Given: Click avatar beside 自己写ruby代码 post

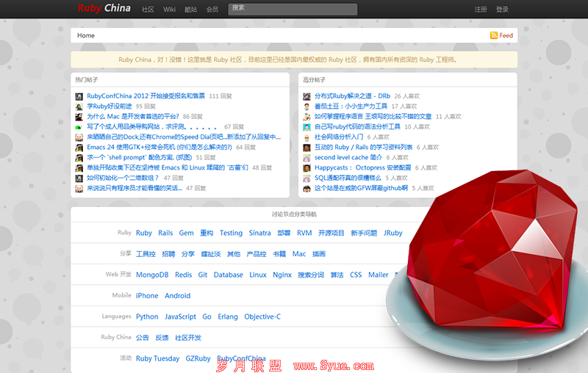Looking at the screenshot, I should [306, 127].
